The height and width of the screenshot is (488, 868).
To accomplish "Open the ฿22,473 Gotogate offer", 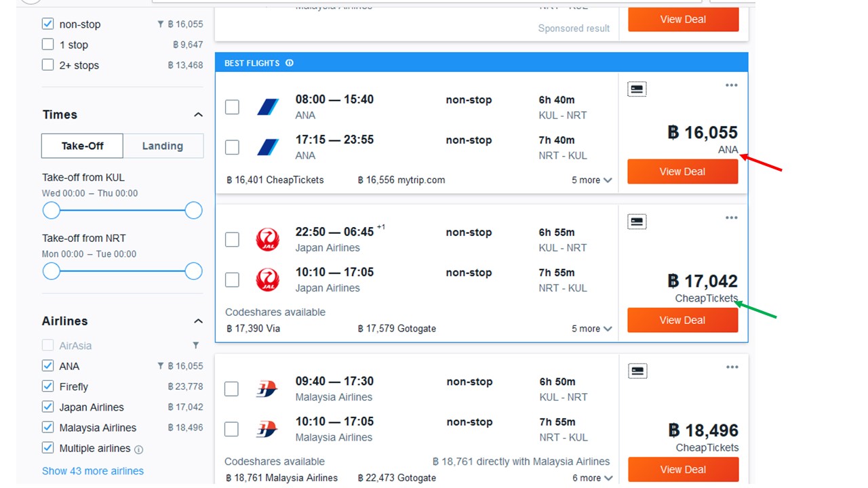I will pos(397,478).
